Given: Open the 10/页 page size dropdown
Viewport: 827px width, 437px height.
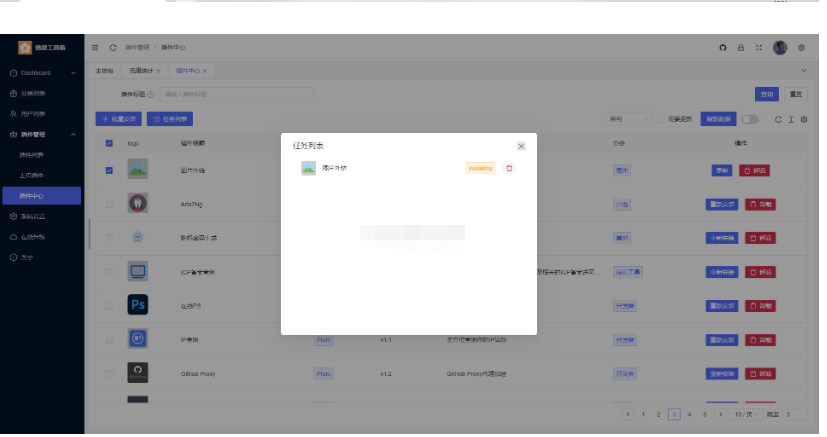Looking at the screenshot, I should 742,413.
